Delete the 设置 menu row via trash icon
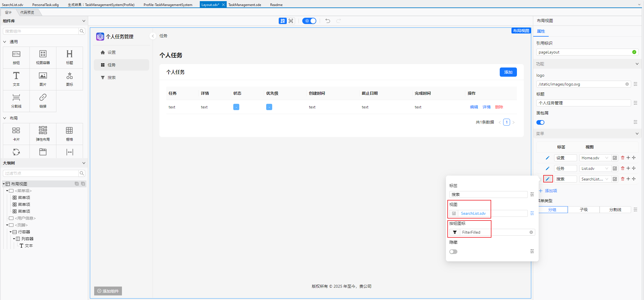Viewport: 644px width, 300px height. pos(623,158)
